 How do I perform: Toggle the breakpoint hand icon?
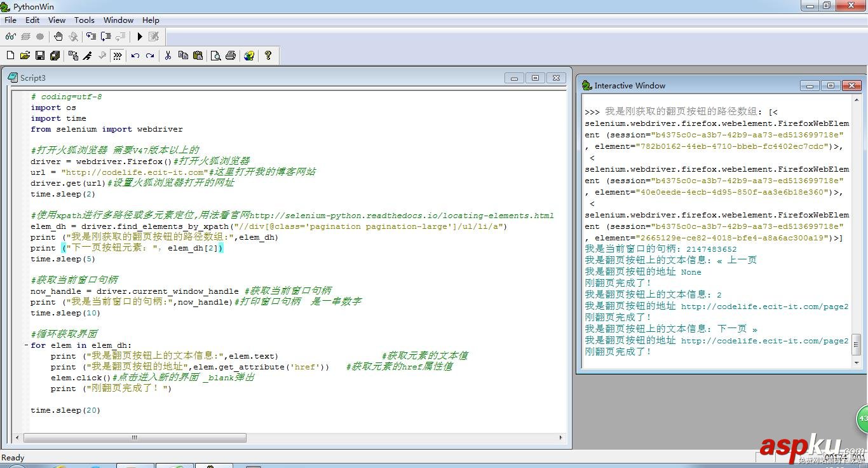[x=58, y=36]
